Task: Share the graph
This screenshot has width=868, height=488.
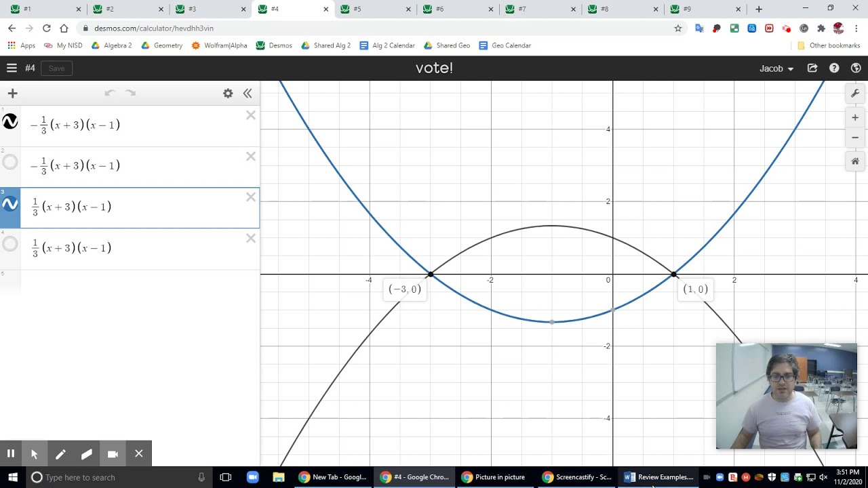Action: coord(812,68)
